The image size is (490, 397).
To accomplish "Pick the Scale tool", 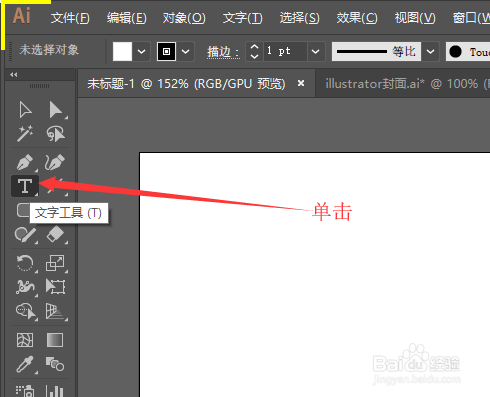I will click(55, 263).
